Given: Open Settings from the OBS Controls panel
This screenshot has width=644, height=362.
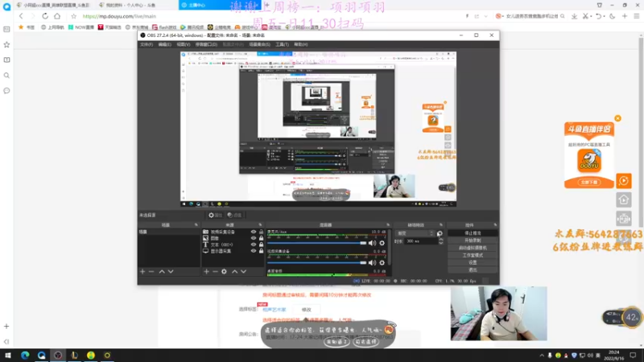Looking at the screenshot, I should (x=473, y=263).
